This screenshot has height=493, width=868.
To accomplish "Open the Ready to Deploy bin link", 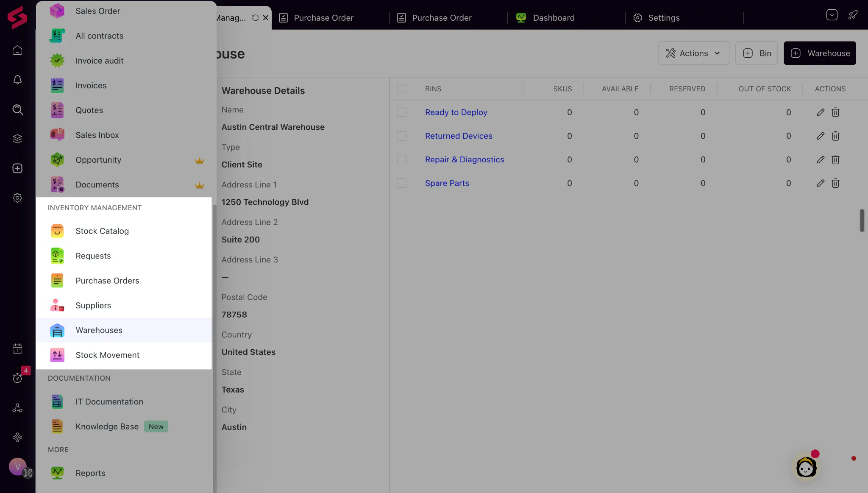I will click(456, 112).
